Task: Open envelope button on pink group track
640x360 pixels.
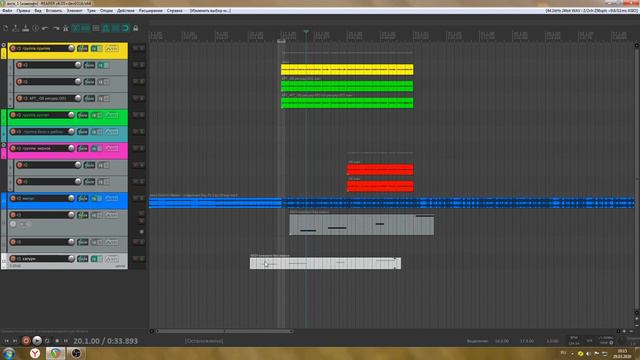Action: (x=111, y=149)
